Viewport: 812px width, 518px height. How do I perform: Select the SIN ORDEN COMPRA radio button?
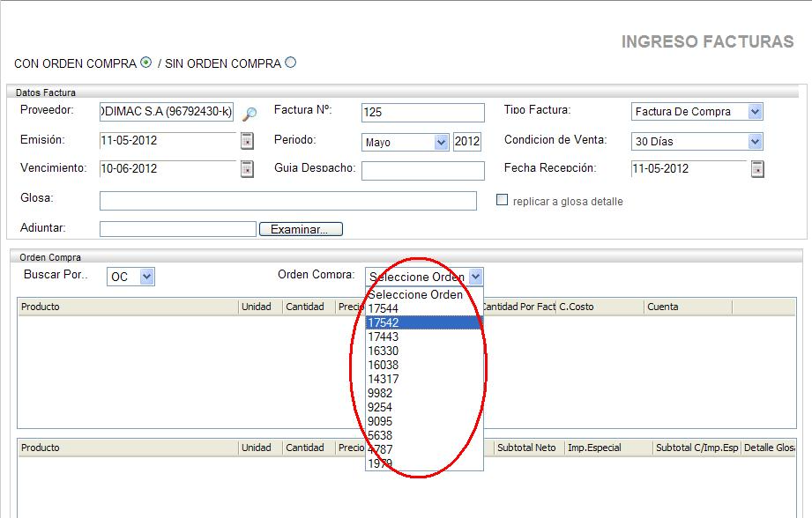[291, 63]
